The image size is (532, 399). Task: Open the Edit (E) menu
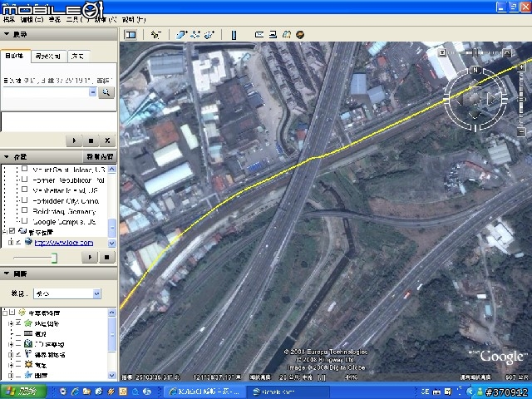tap(32, 20)
